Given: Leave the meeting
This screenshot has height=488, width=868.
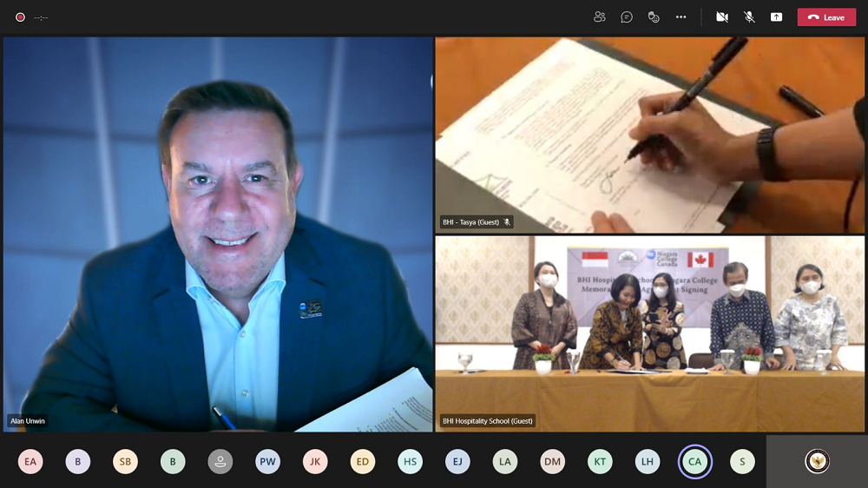Looking at the screenshot, I should pos(826,17).
